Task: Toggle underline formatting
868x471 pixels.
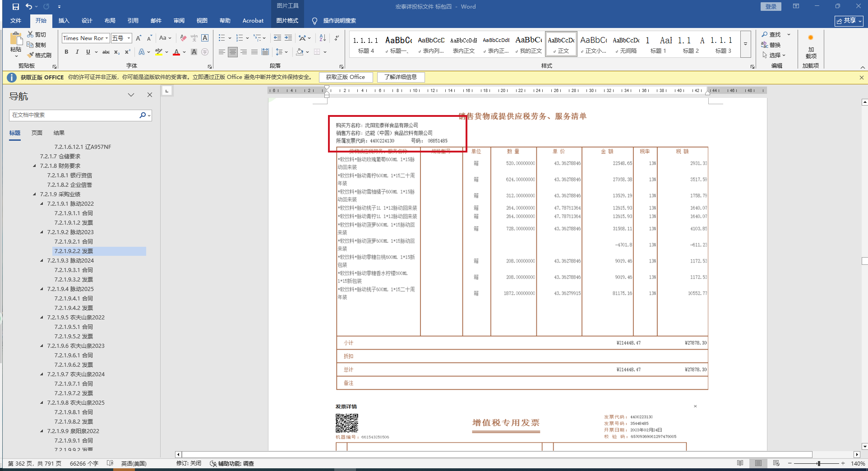Action: 88,52
